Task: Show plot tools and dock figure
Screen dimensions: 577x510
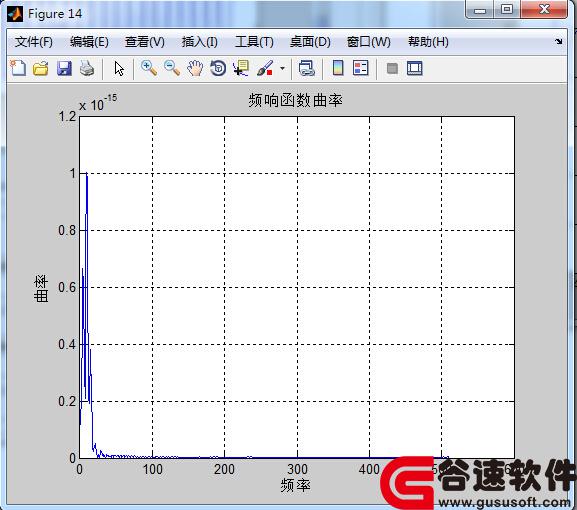Action: coord(415,68)
